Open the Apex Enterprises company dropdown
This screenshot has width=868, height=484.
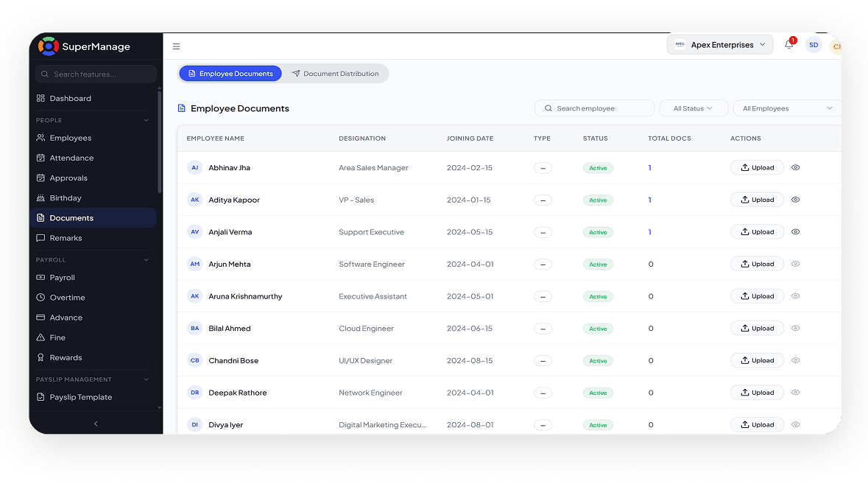click(719, 45)
